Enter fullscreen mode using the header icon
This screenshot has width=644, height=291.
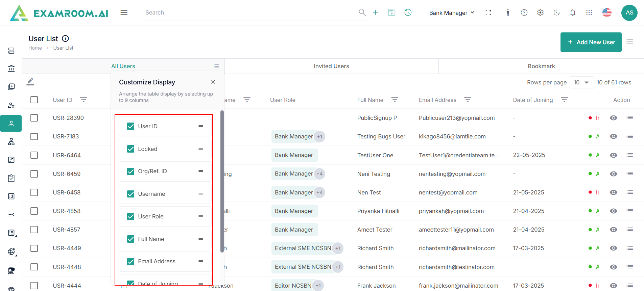488,12
